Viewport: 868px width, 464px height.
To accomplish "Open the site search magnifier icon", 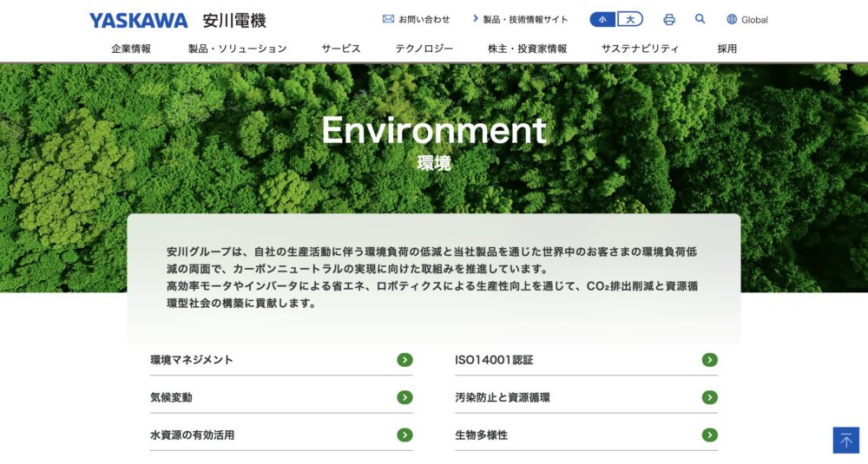I will pos(700,19).
